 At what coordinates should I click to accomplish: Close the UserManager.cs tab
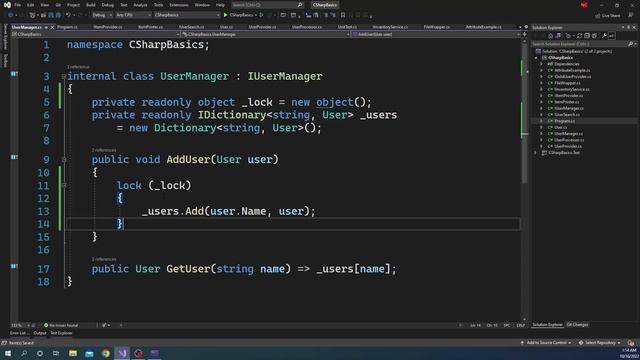[52, 27]
